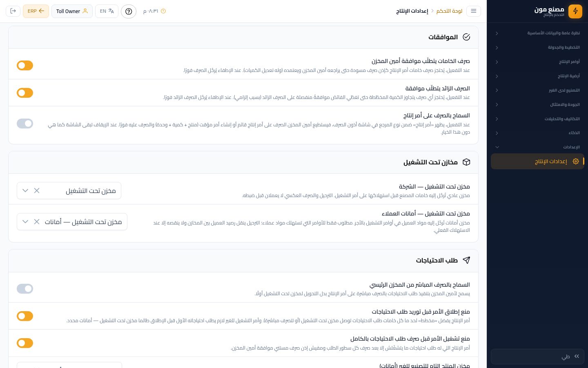This screenshot has width=588, height=368.
Task: Click the checkmark icon beside الموافقات
Action: point(466,37)
